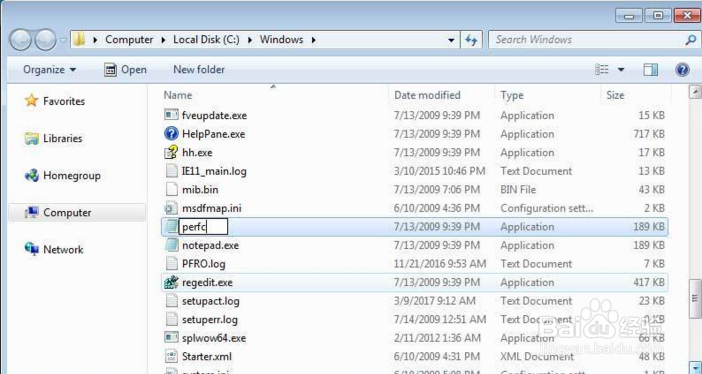This screenshot has width=702, height=374.
Task: Click the hh.exe file icon
Action: tap(171, 152)
